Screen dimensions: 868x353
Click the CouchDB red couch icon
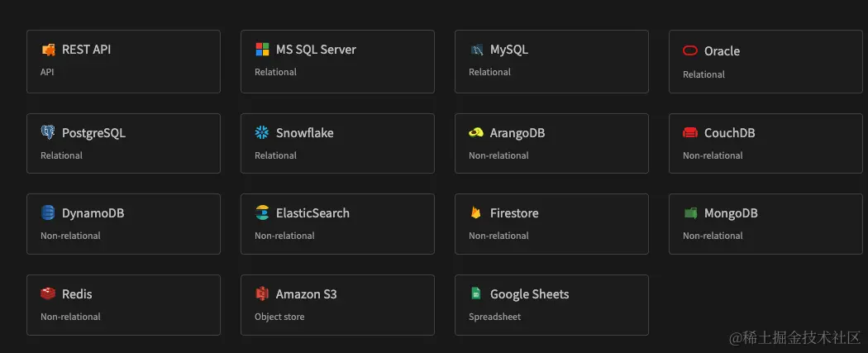[690, 133]
